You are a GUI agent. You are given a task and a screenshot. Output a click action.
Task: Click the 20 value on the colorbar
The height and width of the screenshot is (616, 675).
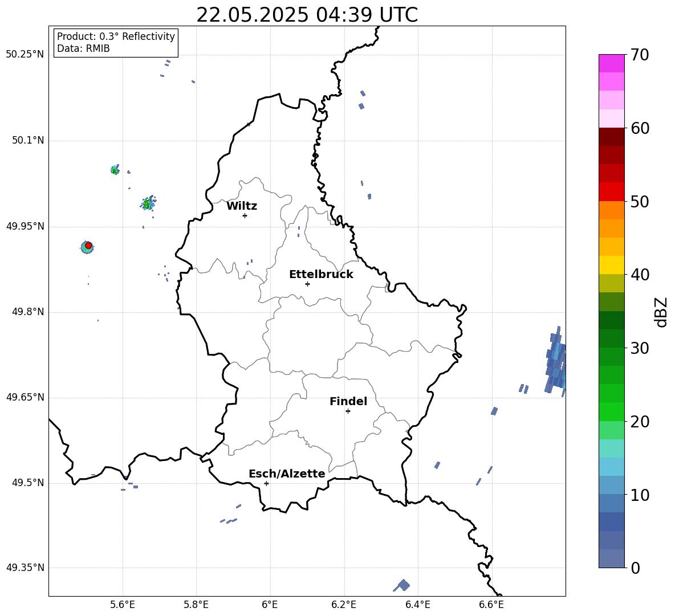(x=640, y=421)
